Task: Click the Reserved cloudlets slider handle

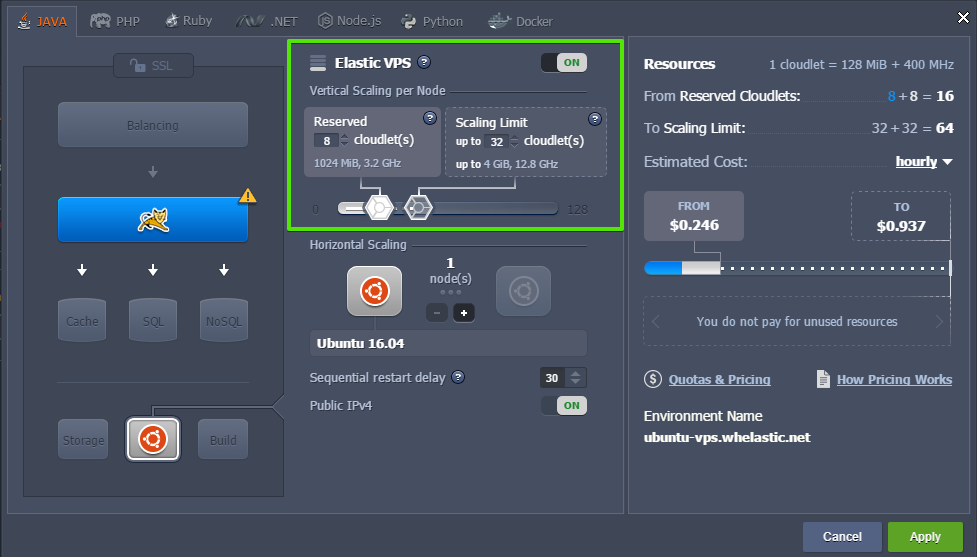Action: [378, 207]
